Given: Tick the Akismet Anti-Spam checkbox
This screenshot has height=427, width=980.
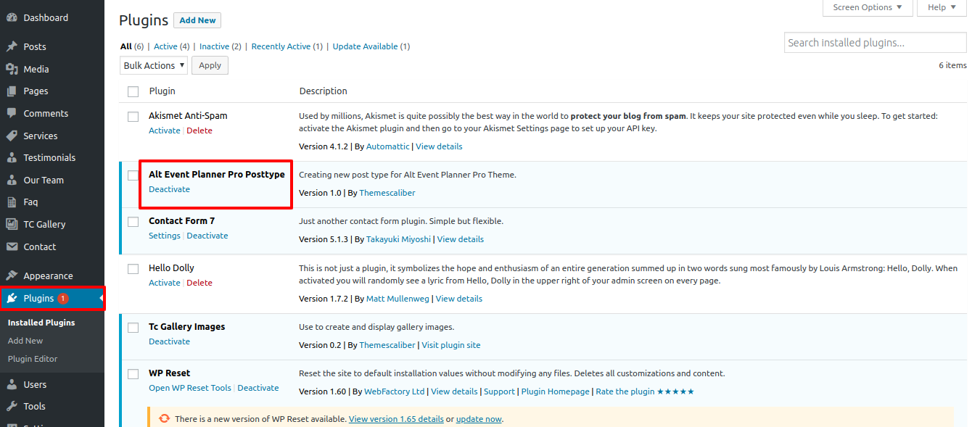Looking at the screenshot, I should tap(133, 117).
